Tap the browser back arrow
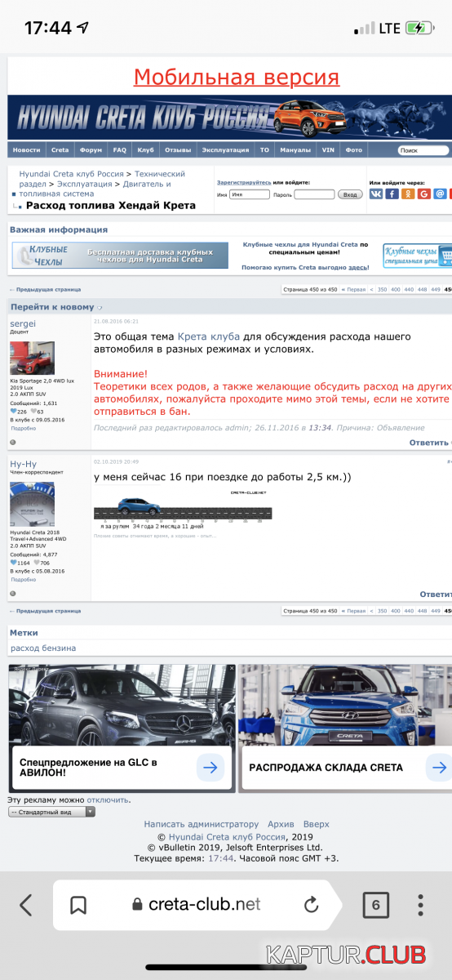This screenshot has width=452, height=980. click(x=26, y=905)
